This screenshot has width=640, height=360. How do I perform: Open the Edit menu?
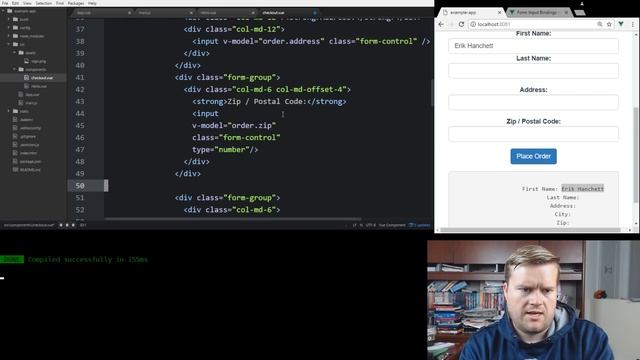coord(15,3)
